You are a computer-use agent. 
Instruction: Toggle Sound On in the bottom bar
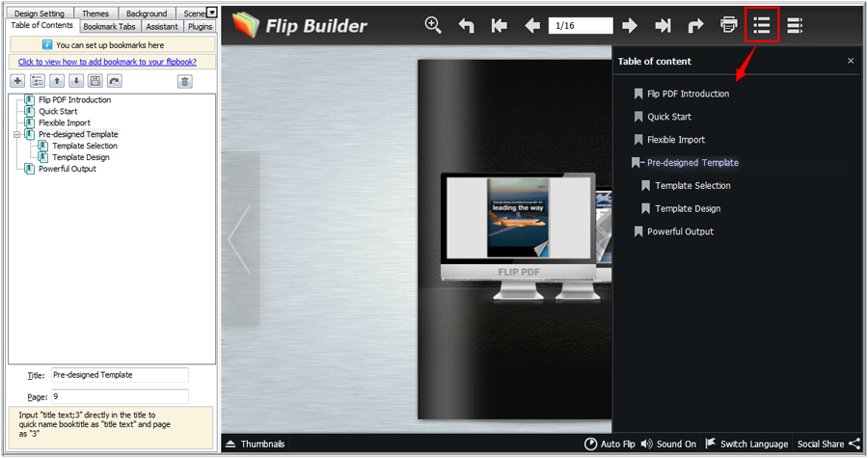(x=668, y=444)
